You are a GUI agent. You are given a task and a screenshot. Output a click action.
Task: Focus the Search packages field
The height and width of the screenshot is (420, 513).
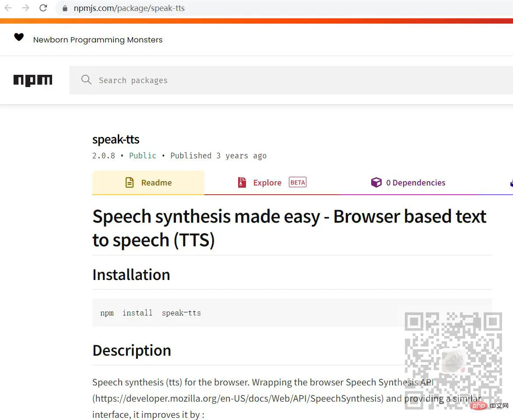[291, 80]
